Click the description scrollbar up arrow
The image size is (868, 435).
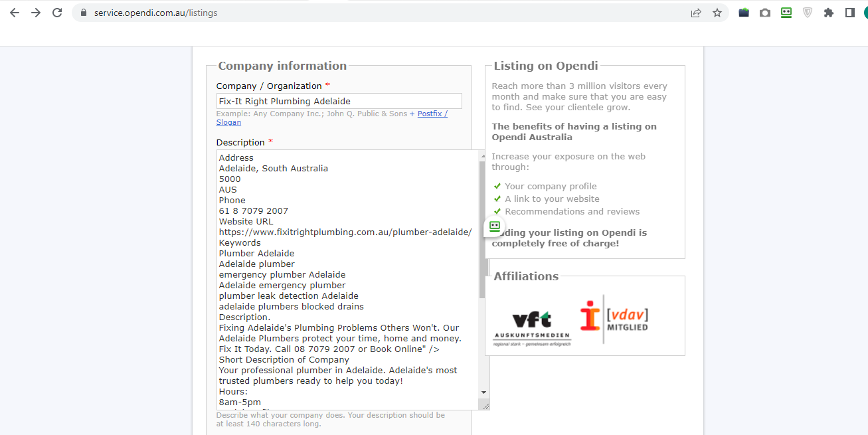point(483,155)
